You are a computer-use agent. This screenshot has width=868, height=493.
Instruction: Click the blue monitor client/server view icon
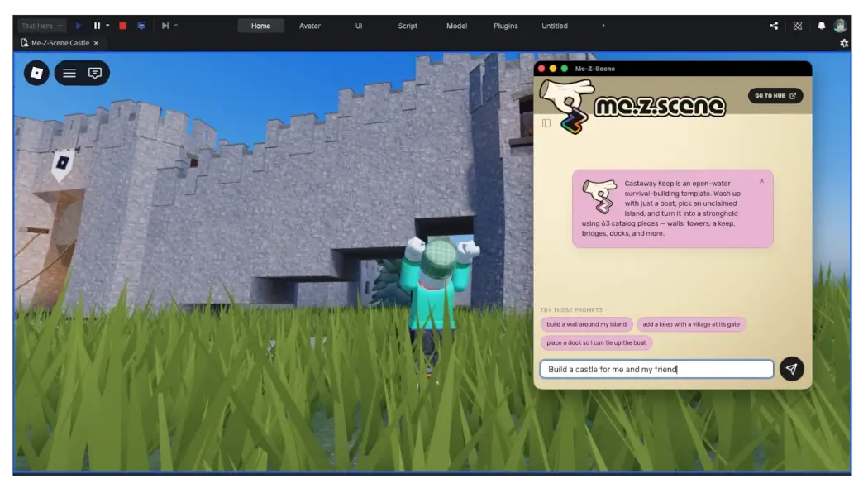(x=141, y=26)
